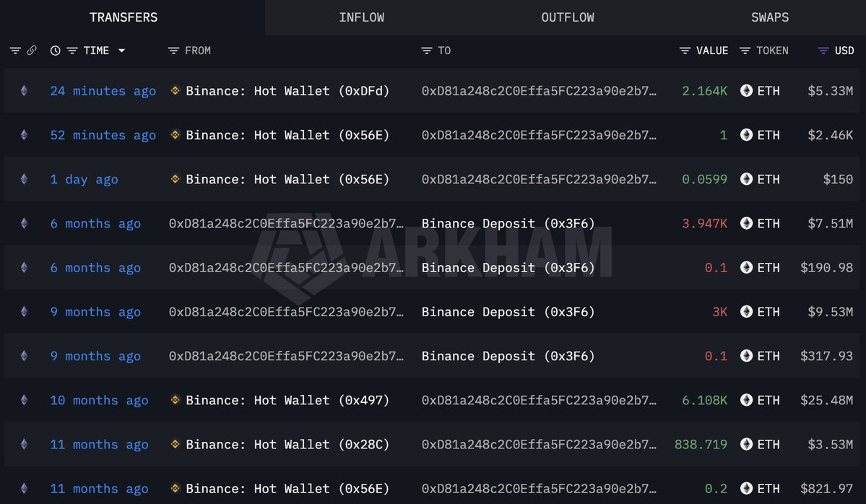
Task: Click ETH token icon in 3.947K row
Action: point(746,223)
